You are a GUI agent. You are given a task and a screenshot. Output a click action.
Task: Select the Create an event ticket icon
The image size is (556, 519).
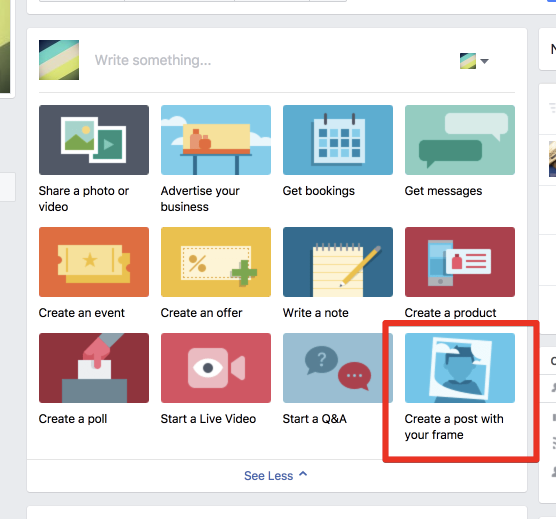[x=94, y=262]
